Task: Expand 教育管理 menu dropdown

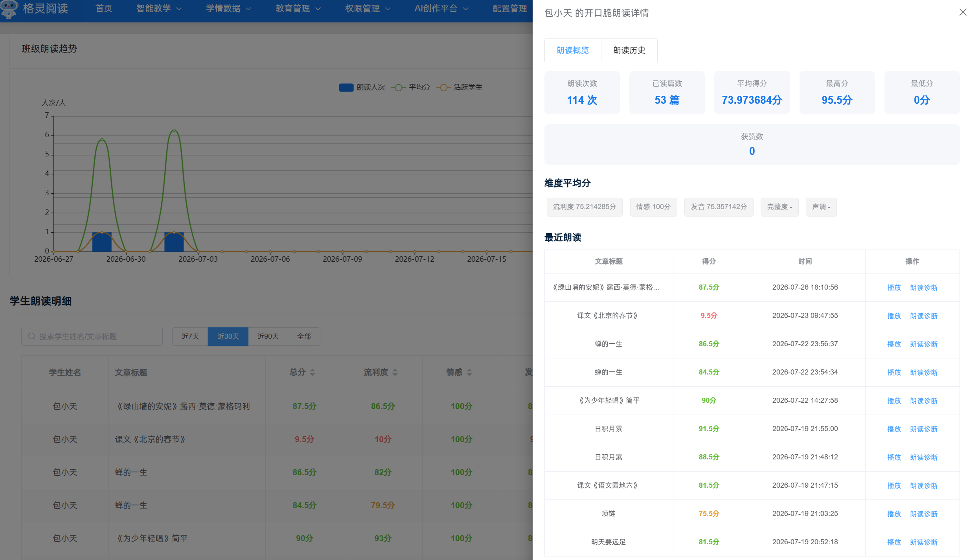Action: coord(298,9)
